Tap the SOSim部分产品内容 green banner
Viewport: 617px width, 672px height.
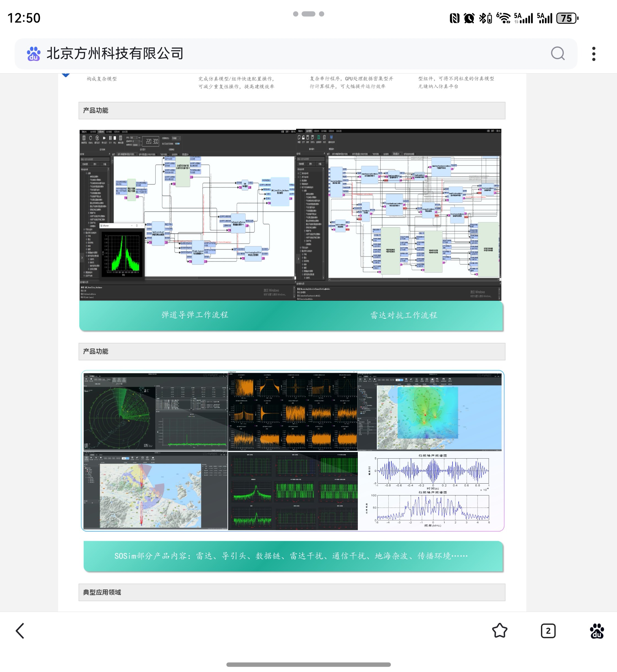point(291,556)
